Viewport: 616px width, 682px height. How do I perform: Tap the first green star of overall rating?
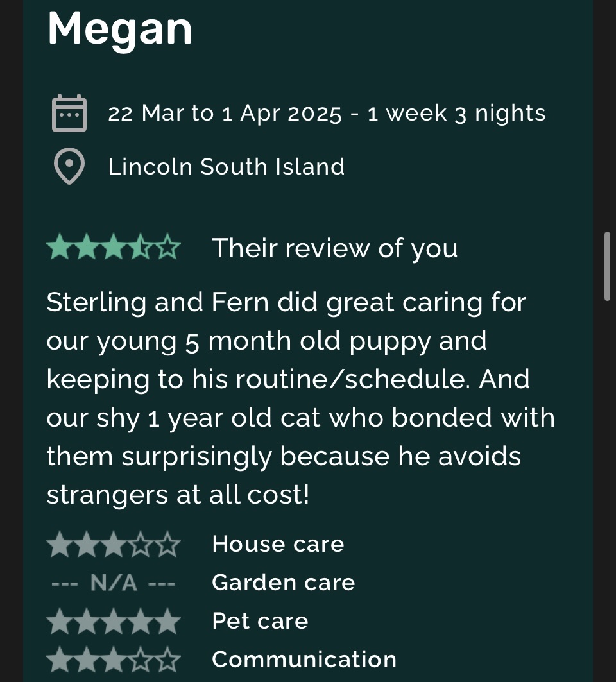[x=59, y=248]
